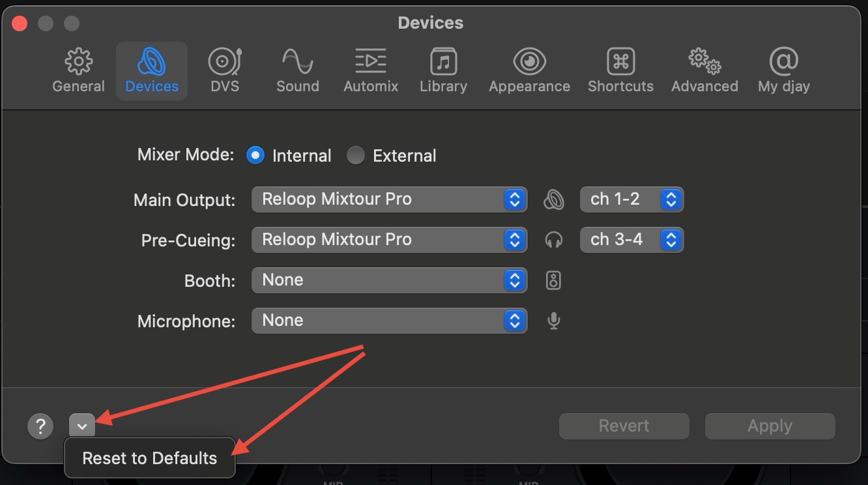The width and height of the screenshot is (868, 485).
Task: Open the help question mark button
Action: 40,426
